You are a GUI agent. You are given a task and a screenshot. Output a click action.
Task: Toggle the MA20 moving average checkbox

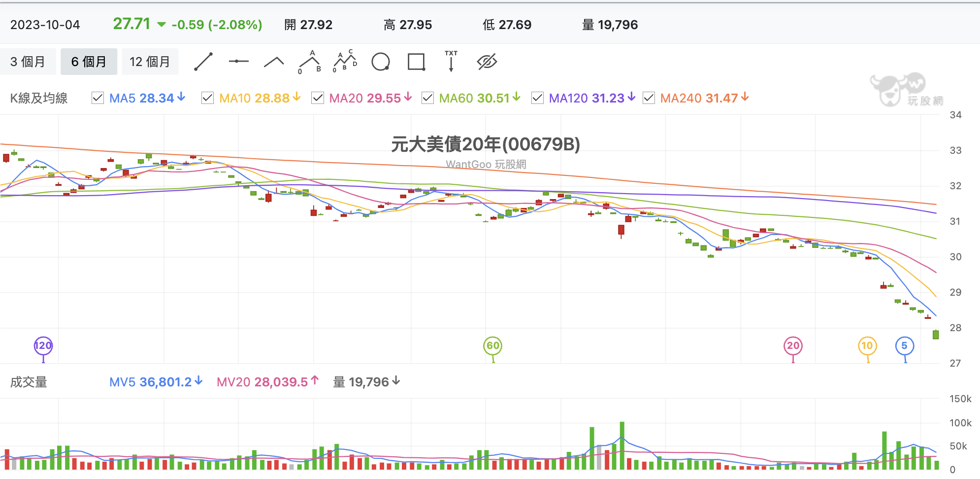click(x=318, y=98)
